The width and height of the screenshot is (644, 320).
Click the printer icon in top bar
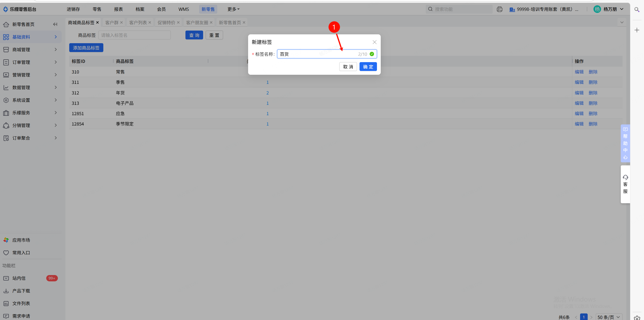(x=499, y=9)
